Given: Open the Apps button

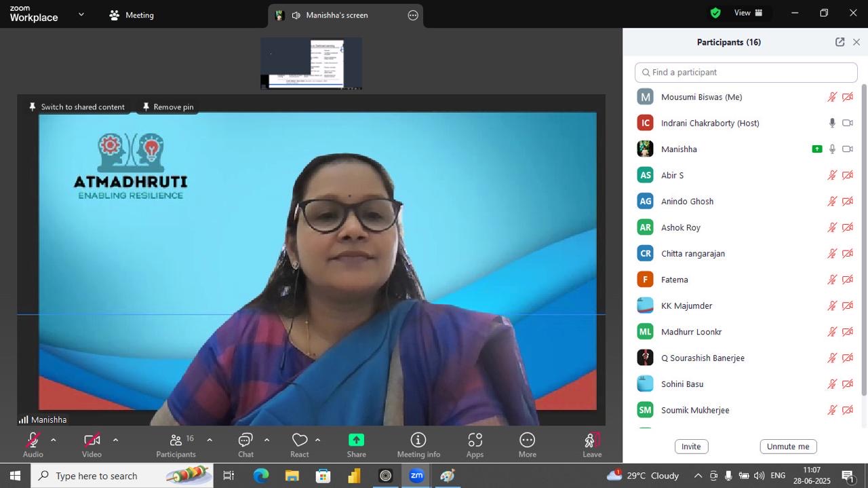Looking at the screenshot, I should coord(475,445).
